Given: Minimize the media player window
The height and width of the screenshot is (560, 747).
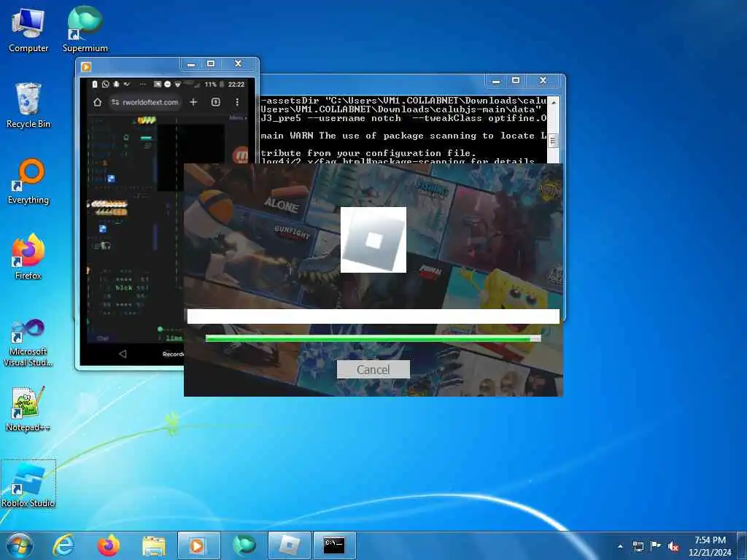Looking at the screenshot, I should [191, 64].
